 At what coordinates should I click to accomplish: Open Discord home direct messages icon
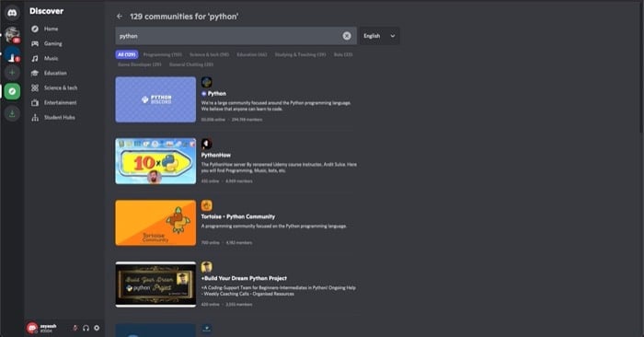(x=12, y=14)
